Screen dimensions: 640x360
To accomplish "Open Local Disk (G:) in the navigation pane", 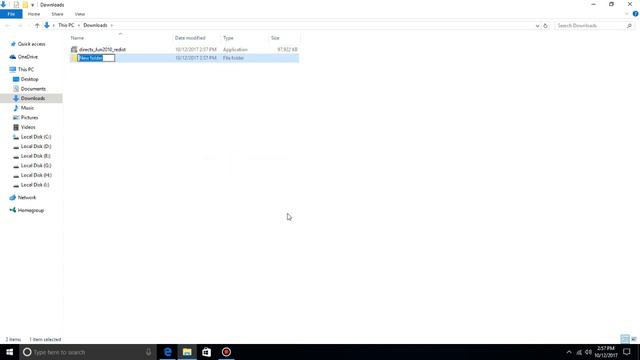I will pyautogui.click(x=36, y=165).
